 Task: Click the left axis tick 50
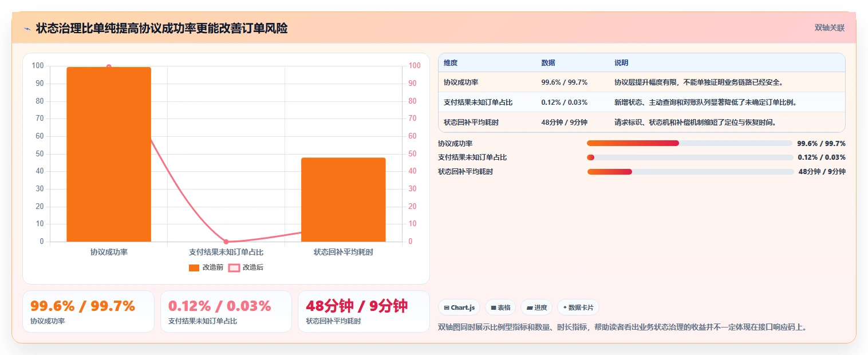[40, 154]
